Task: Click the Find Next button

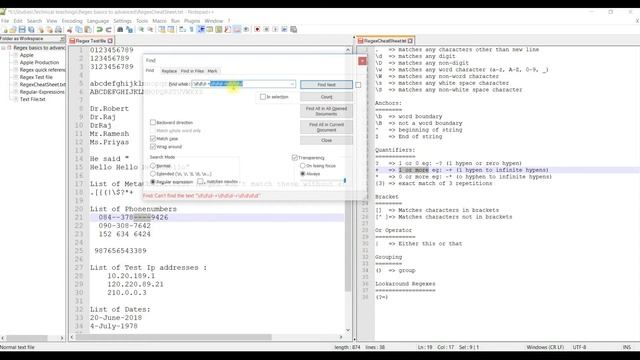Action: click(327, 84)
